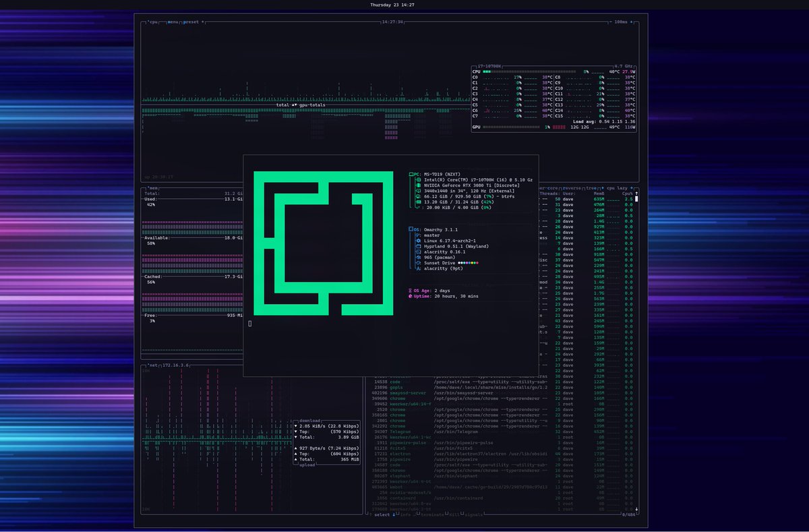Click the disk icon beside 66.12 GiB line
The image size is (809, 532).
418,196
